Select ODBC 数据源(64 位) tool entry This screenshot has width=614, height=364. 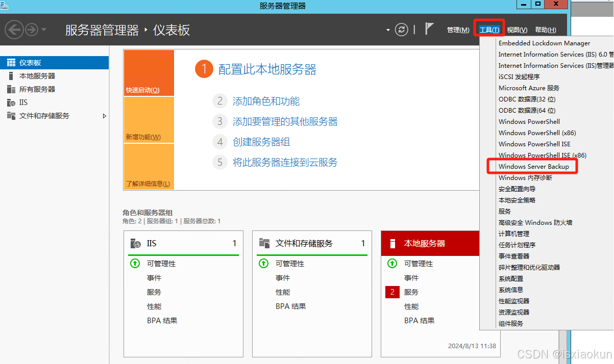click(x=527, y=110)
